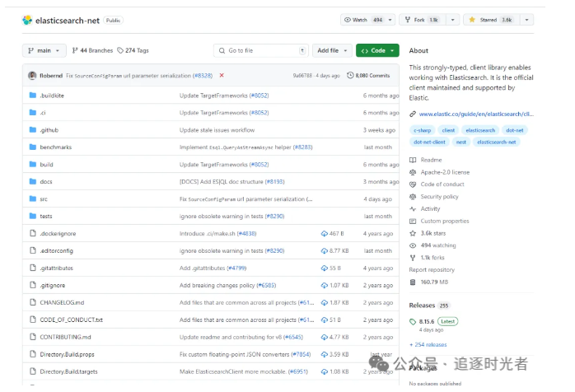Open the tests folder
Viewport: 575px width, 392px height.
46,216
